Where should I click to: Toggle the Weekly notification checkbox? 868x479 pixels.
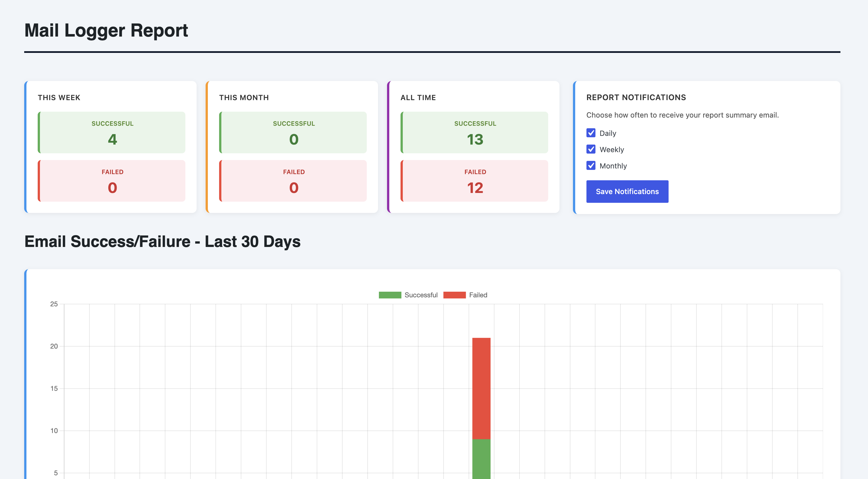click(x=591, y=149)
